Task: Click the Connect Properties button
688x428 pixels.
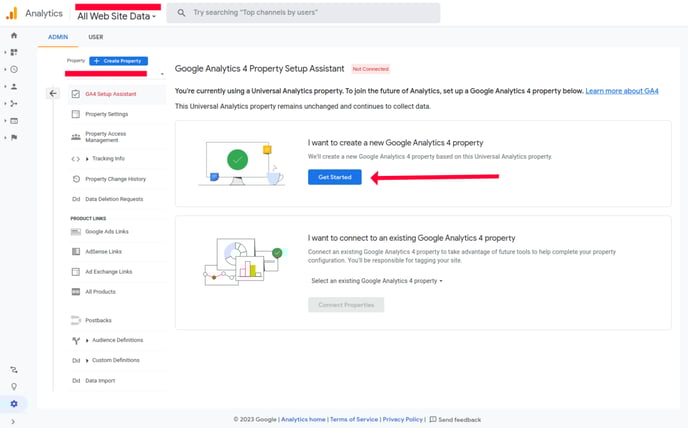Action: 346,305
